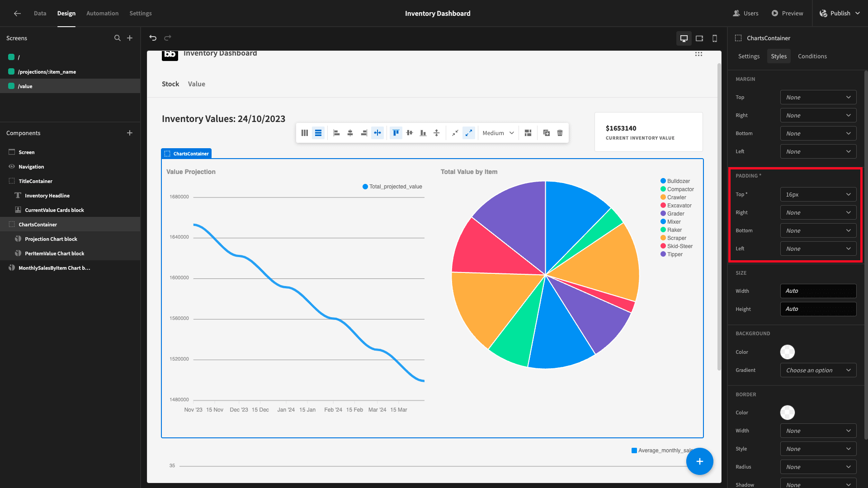Image resolution: width=868 pixels, height=488 pixels.
Task: Click the Publish button
Action: pos(840,14)
